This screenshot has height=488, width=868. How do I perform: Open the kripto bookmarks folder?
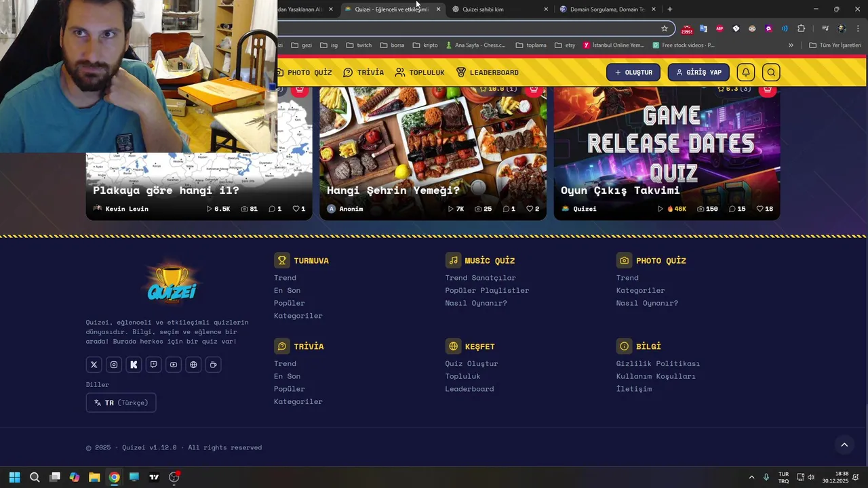click(x=425, y=45)
